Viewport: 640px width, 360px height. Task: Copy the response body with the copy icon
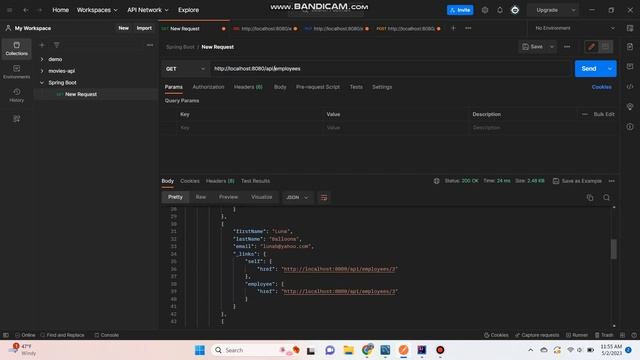point(590,198)
